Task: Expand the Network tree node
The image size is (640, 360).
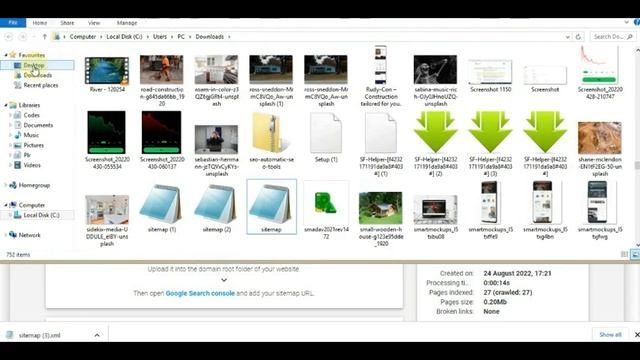Action: click(x=6, y=235)
